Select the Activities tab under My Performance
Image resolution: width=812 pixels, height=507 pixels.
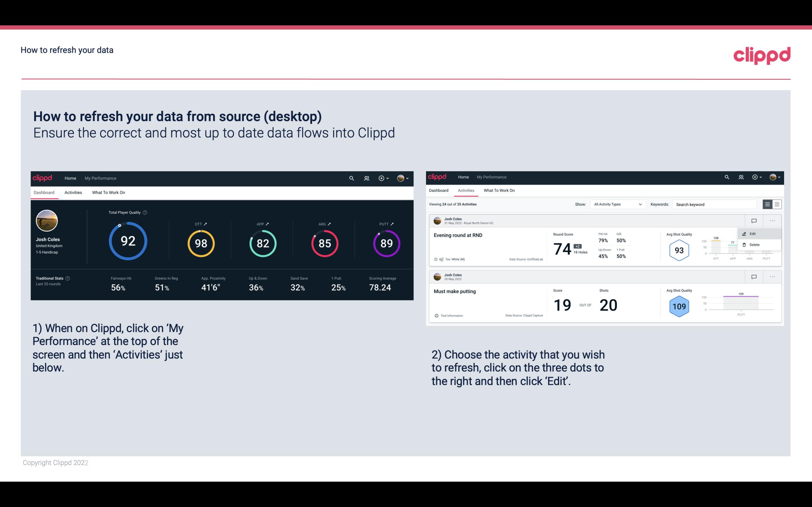[x=73, y=192]
